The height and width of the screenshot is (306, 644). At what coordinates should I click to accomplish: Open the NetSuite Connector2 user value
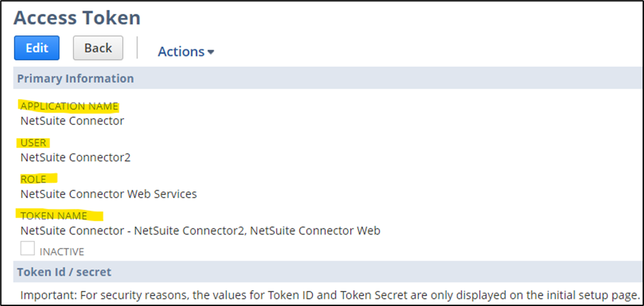[76, 157]
